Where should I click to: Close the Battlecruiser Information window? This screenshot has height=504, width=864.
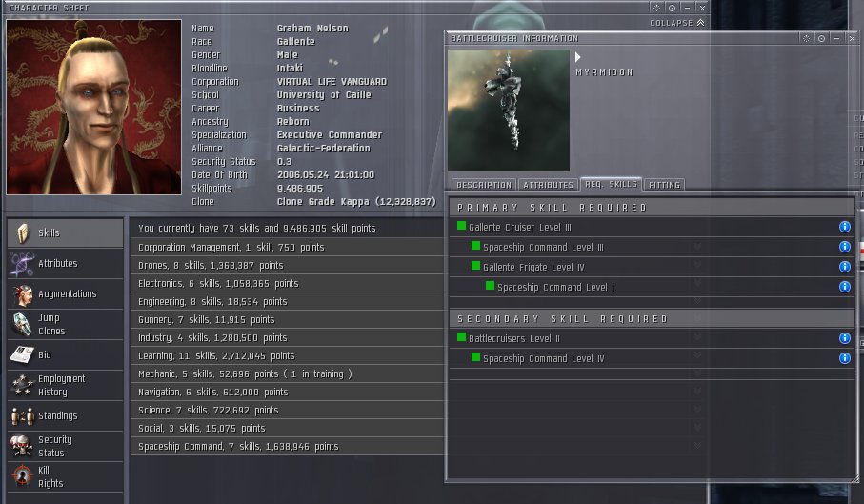click(x=852, y=38)
